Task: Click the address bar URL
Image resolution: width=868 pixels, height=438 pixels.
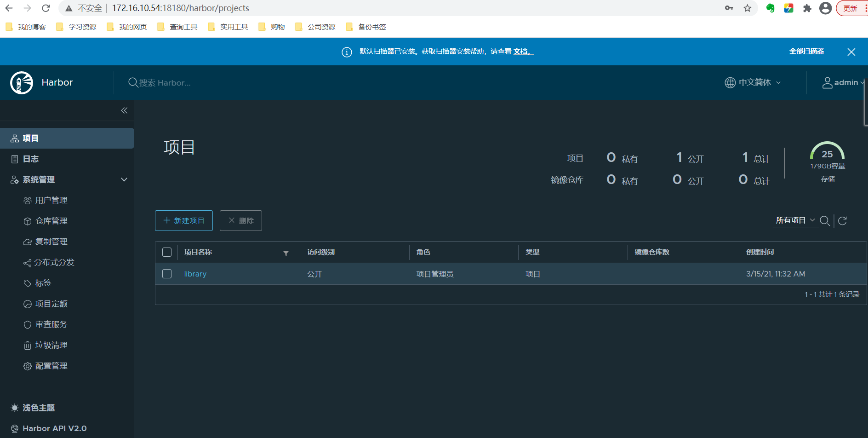Action: [x=181, y=8]
